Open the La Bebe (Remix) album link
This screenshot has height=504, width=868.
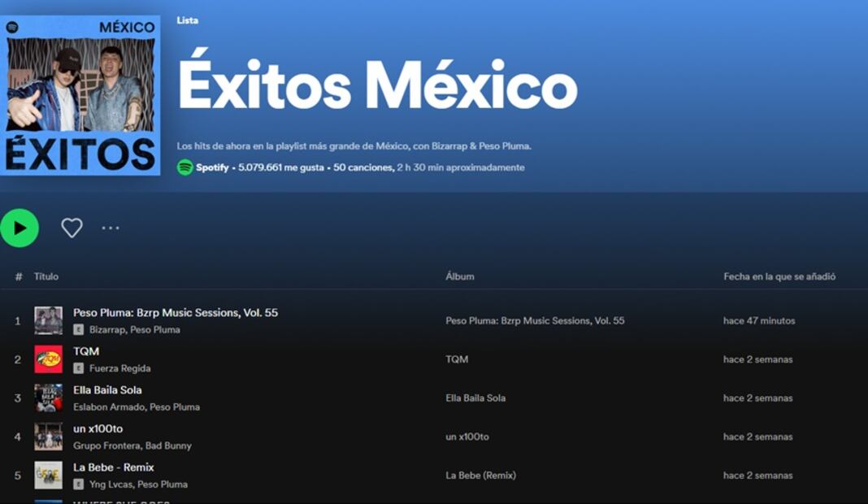click(480, 476)
